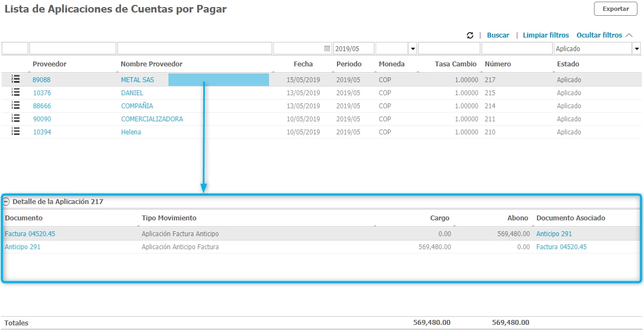Collapse the Detalle de la Aplicación 217 section
Screen dimensions: 644x333
pos(7,201)
